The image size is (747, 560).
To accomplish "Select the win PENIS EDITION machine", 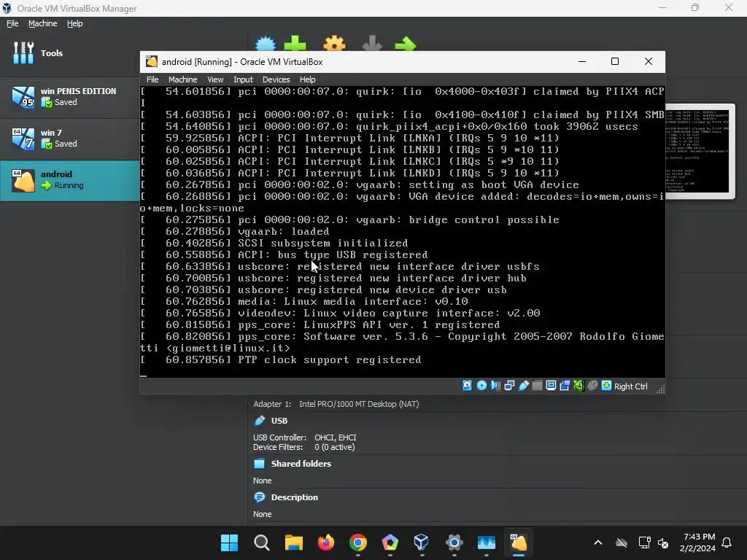I will (x=70, y=97).
